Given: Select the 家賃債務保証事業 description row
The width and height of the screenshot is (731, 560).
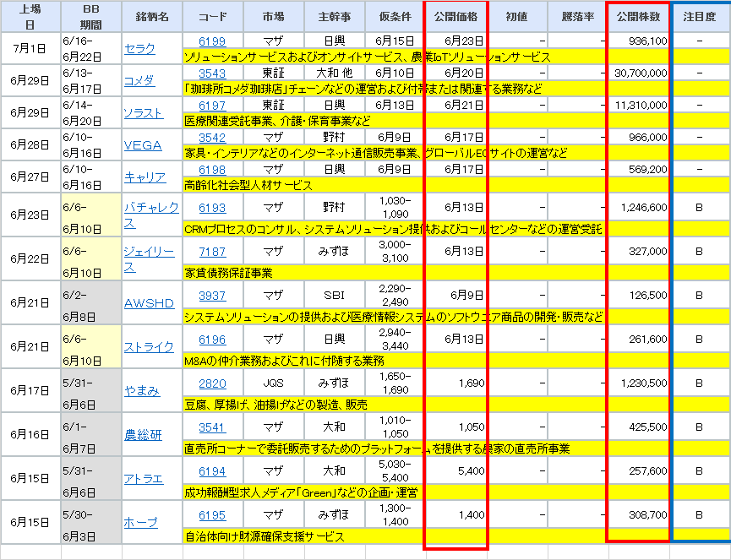Looking at the screenshot, I should point(456,273).
